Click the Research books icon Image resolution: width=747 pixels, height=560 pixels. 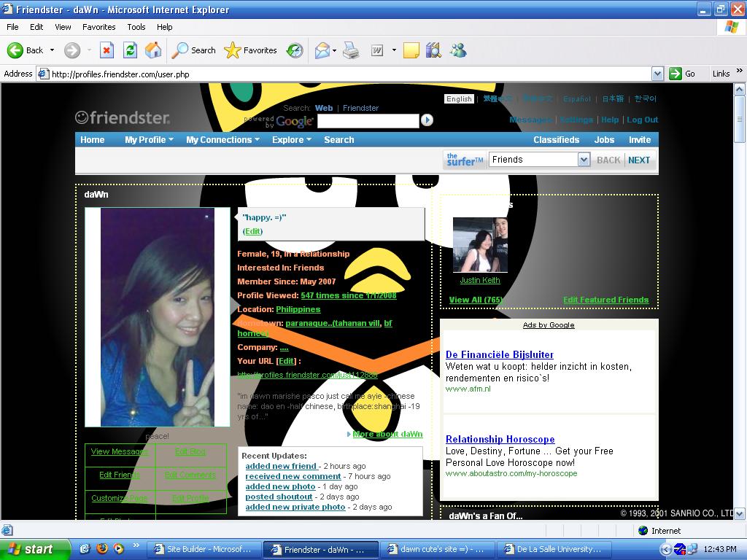[x=433, y=50]
